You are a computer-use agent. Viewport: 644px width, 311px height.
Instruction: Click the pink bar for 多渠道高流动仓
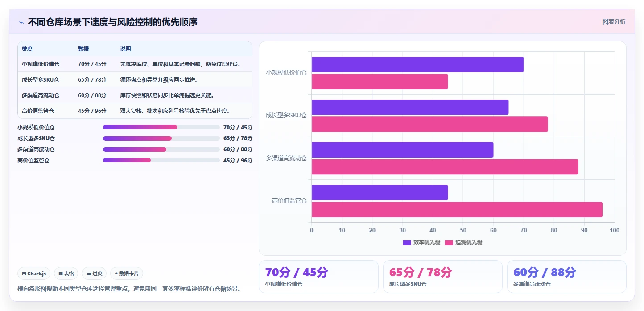tap(445, 167)
